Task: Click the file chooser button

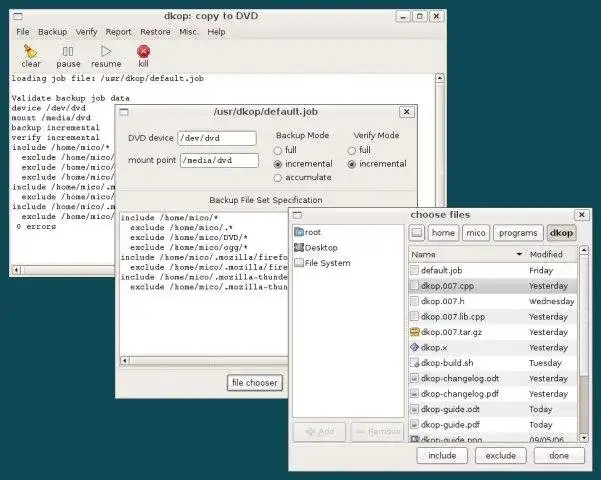Action: tap(255, 383)
